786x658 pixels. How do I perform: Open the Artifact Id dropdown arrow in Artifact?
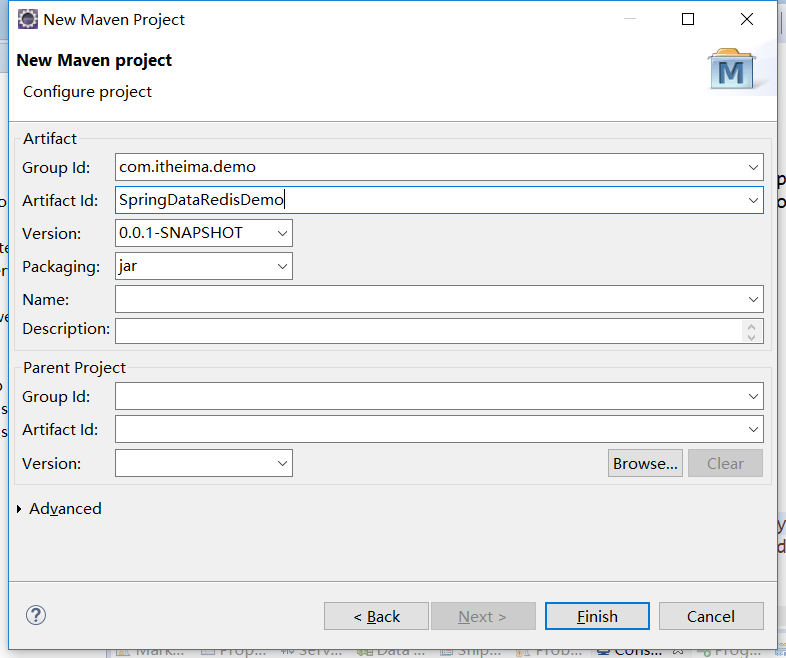tap(753, 200)
